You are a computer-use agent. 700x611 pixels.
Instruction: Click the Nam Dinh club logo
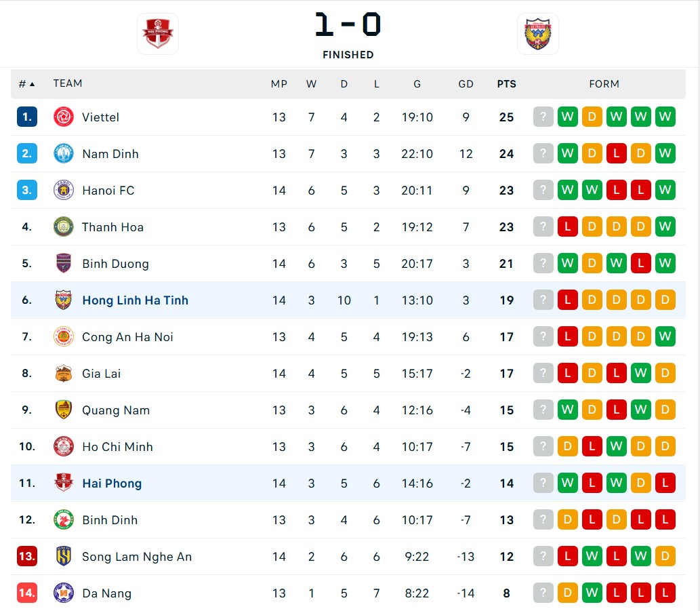click(x=64, y=154)
